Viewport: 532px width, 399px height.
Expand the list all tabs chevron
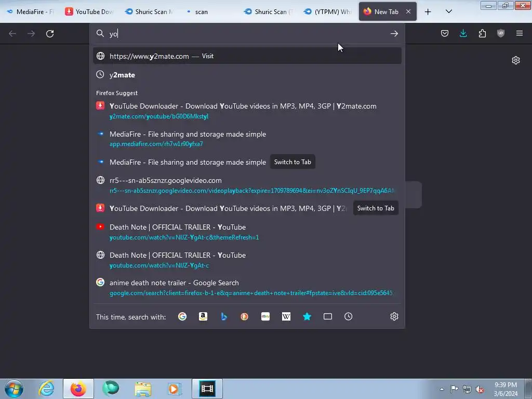click(448, 12)
